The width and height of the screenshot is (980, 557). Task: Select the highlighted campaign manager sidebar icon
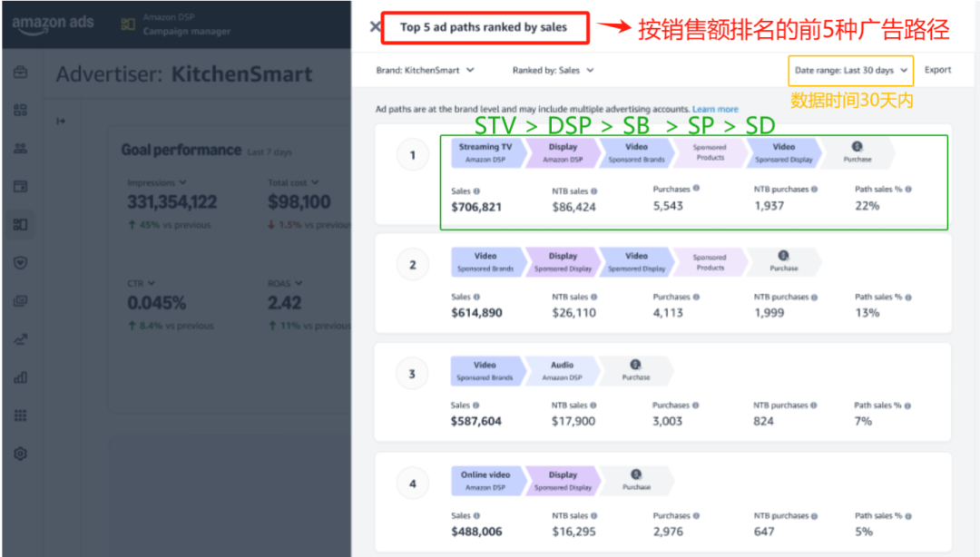[x=20, y=224]
